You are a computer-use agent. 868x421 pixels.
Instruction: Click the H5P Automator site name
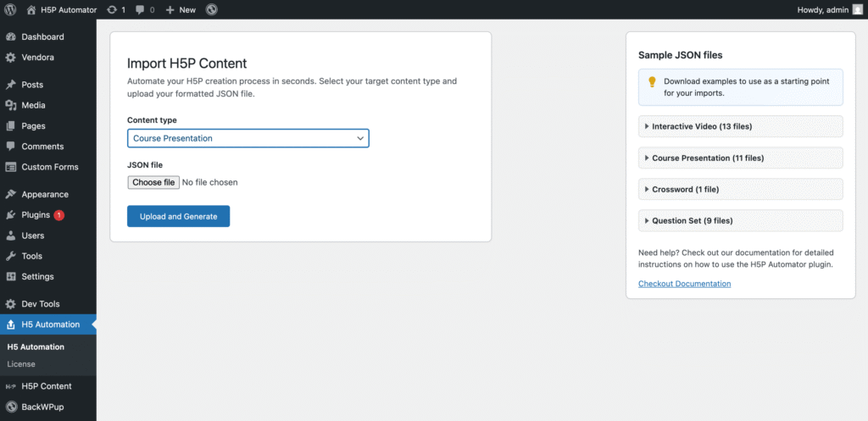coord(69,10)
